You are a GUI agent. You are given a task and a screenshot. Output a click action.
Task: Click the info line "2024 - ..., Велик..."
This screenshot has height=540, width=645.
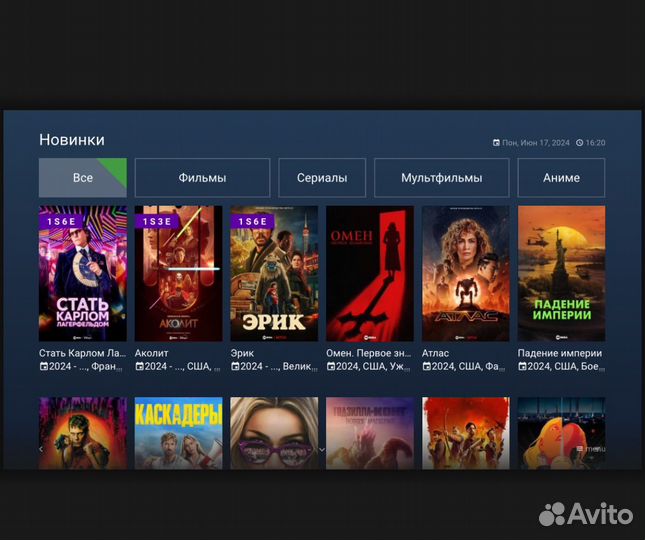279,366
